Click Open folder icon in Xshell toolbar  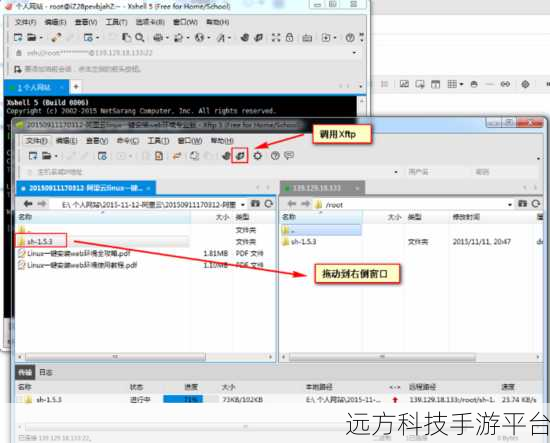(x=32, y=37)
